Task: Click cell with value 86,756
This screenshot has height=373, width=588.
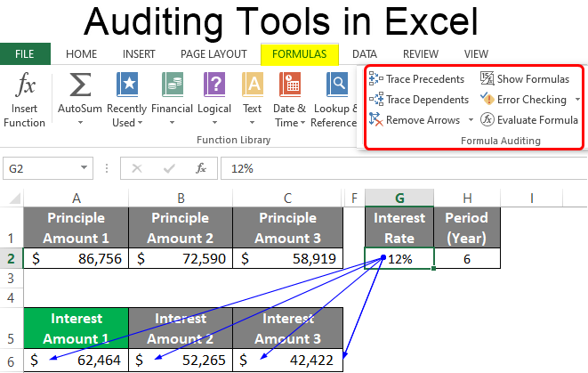Action: (77, 258)
